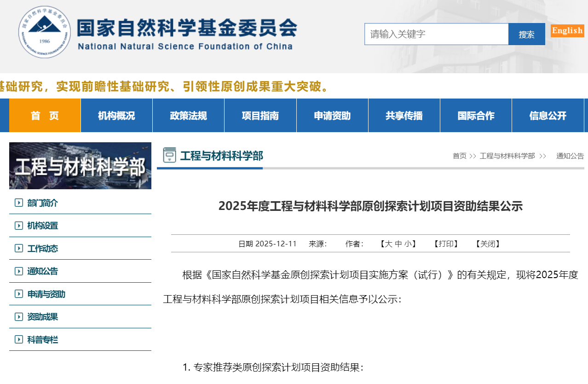Open the 部门简介 sidebar link
Image resolution: width=588 pixels, height=384 pixels.
[x=43, y=203]
